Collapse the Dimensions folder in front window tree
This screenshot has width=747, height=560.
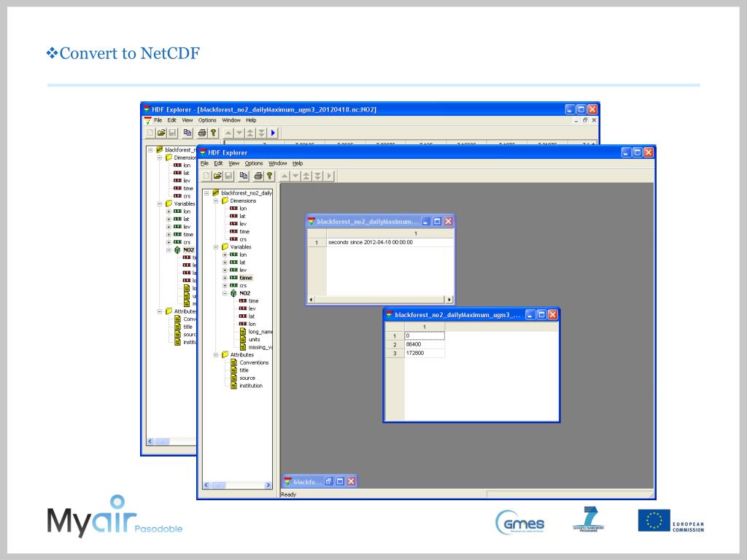pos(216,201)
